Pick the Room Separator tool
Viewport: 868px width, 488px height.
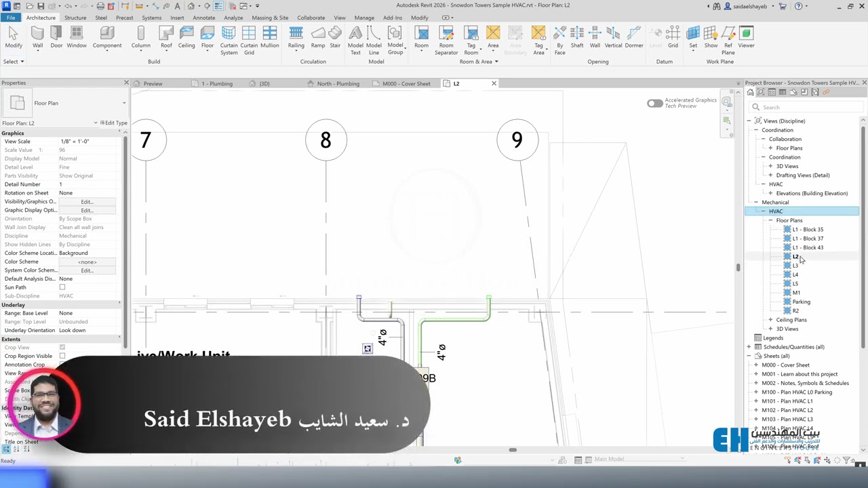[x=446, y=41]
